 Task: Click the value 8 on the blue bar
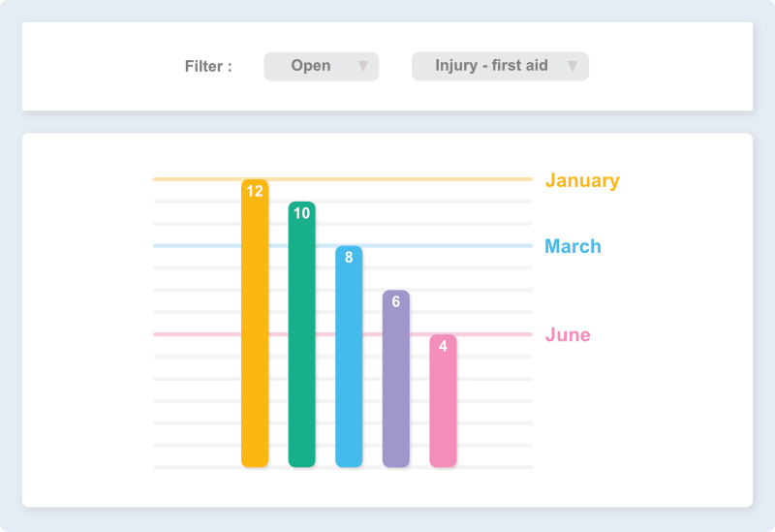[349, 258]
